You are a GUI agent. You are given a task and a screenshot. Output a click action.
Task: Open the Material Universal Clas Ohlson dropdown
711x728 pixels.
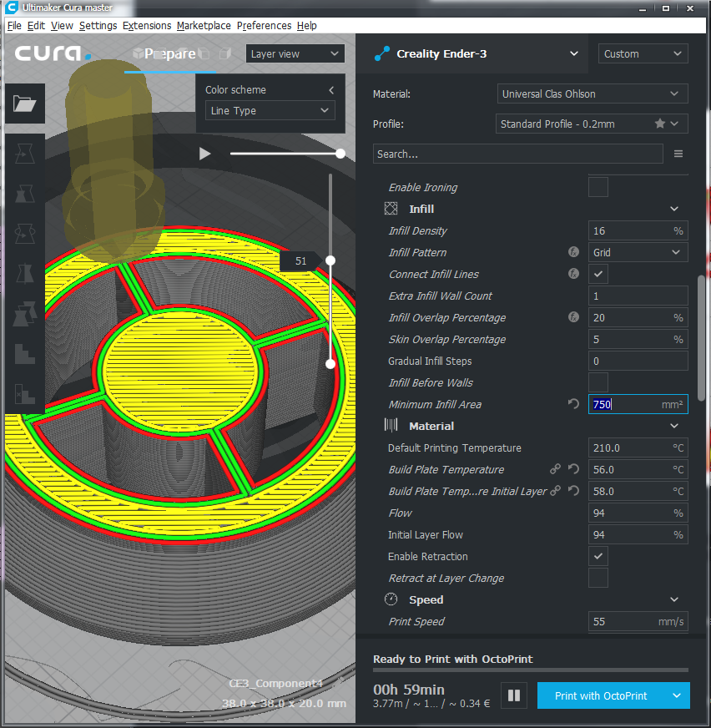tap(592, 94)
